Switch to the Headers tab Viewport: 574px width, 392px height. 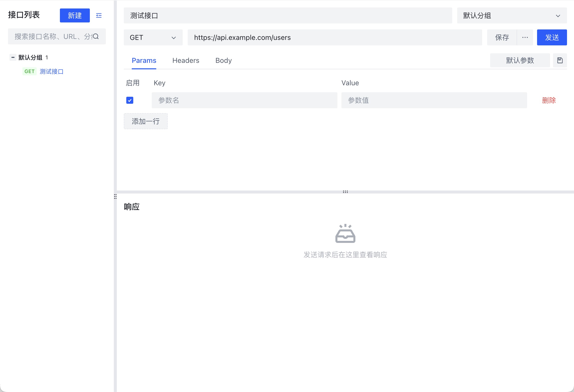click(186, 60)
